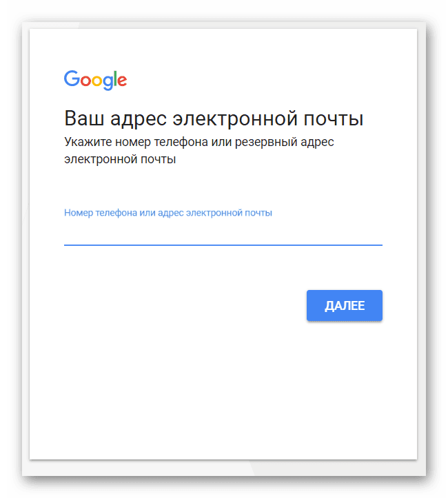Image resolution: width=448 pixels, height=498 pixels.
Task: Select the word Ваш in the heading
Action: tap(84, 118)
